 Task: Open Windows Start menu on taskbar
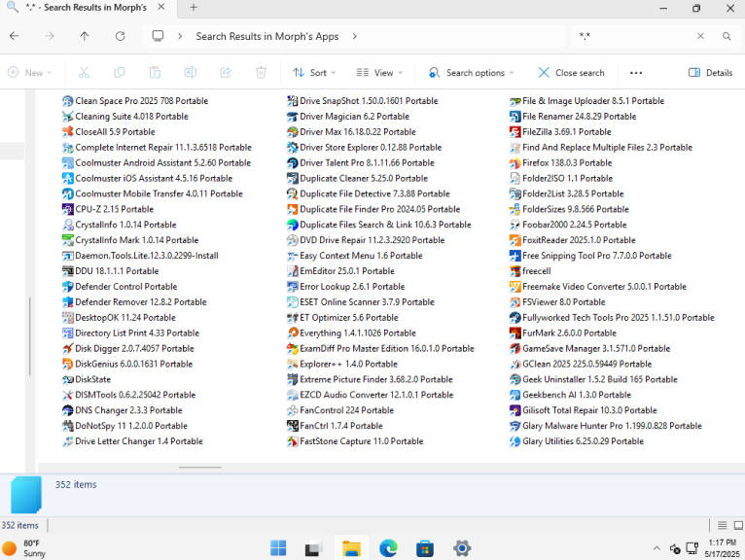(278, 548)
